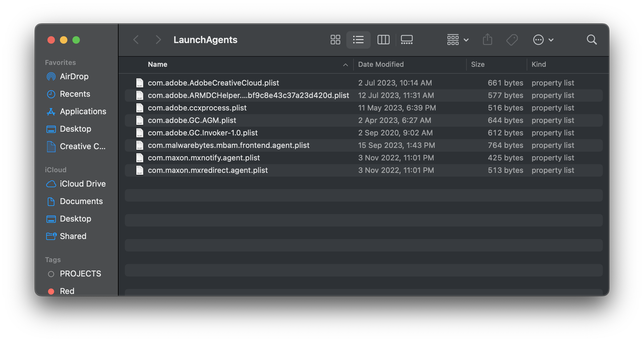This screenshot has height=342, width=644.
Task: Click the Red tag color dot
Action: [x=51, y=291]
